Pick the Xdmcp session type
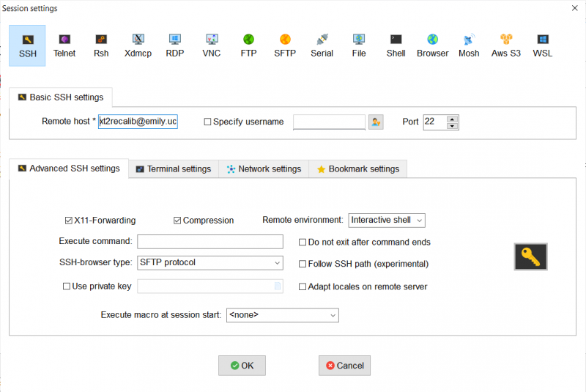This screenshot has height=392, width=586. (x=138, y=45)
